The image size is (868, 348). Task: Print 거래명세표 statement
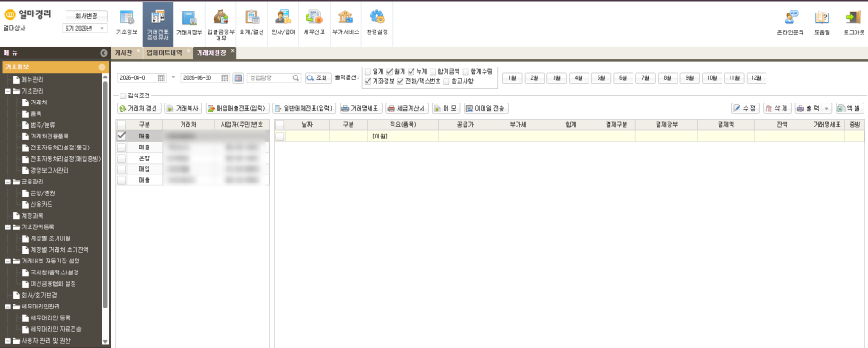tap(361, 108)
